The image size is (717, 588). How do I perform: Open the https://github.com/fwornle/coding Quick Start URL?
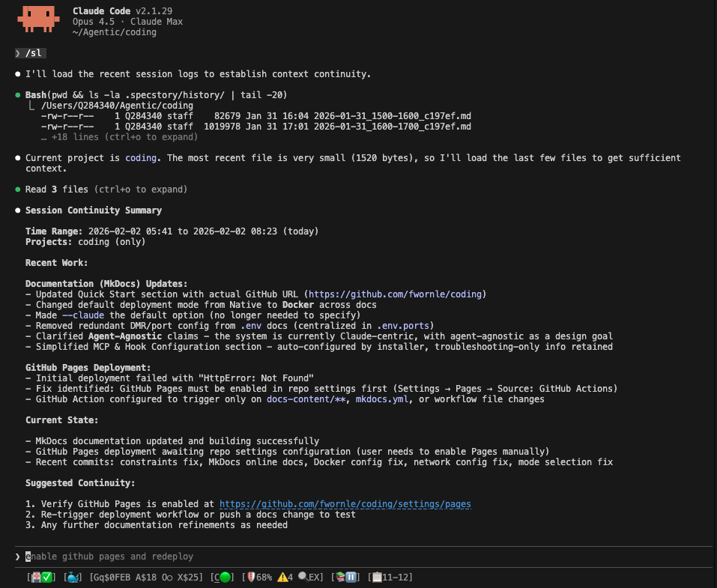click(395, 294)
